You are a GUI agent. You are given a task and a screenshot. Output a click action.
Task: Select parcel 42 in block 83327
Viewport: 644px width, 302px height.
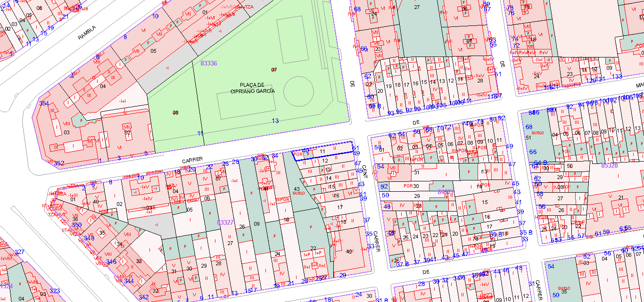tap(349, 251)
